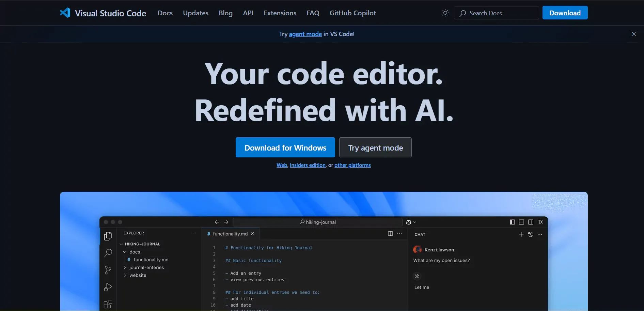
Task: Click the Search Docs magnifier icon
Action: [462, 13]
